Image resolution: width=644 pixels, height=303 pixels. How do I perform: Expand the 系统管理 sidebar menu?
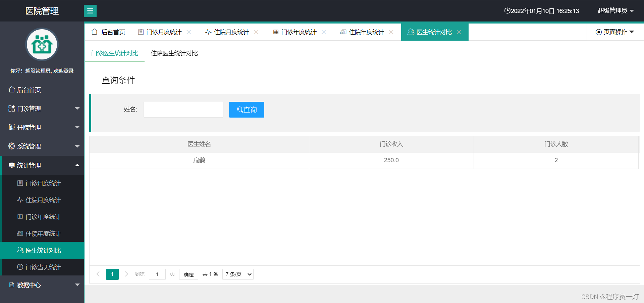click(x=42, y=146)
